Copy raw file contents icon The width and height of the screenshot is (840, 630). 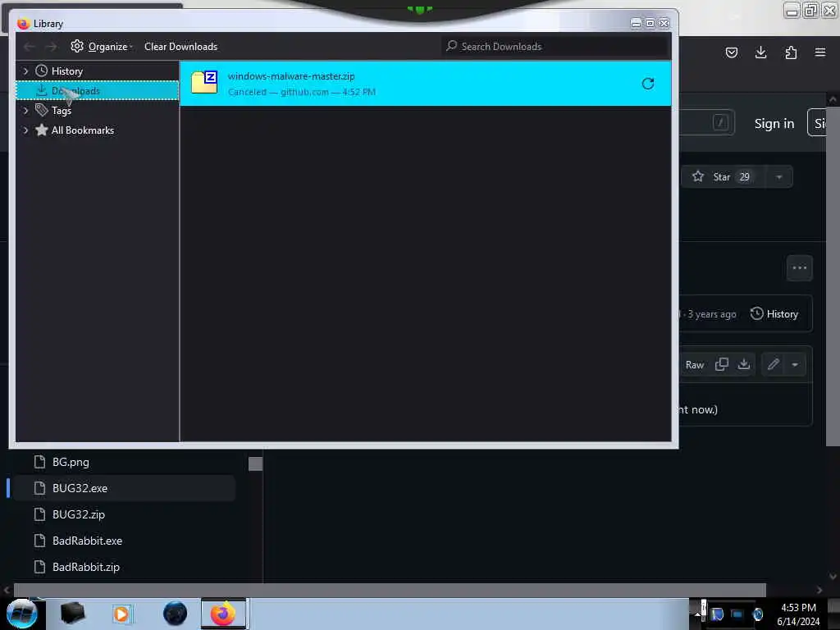722,364
